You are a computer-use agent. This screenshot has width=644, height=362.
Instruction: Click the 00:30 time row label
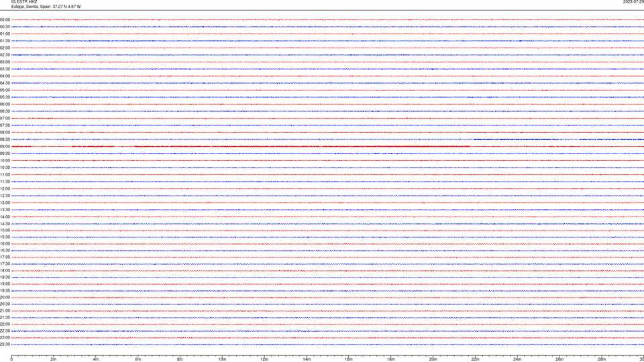point(5,27)
